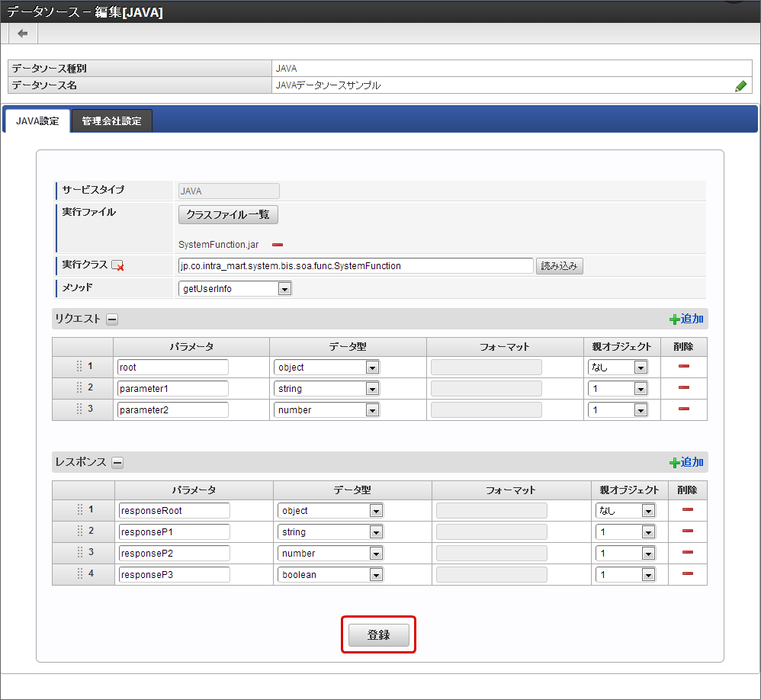Screen dimensions: 761x700
Task: Click drag handle of request row 1
Action: 79,367
